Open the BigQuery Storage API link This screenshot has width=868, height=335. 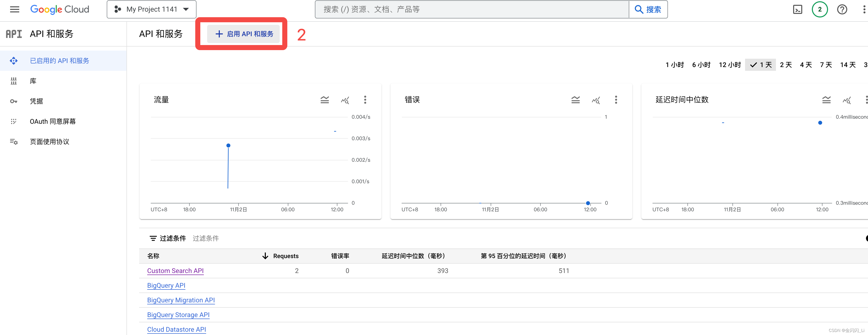[x=178, y=315]
